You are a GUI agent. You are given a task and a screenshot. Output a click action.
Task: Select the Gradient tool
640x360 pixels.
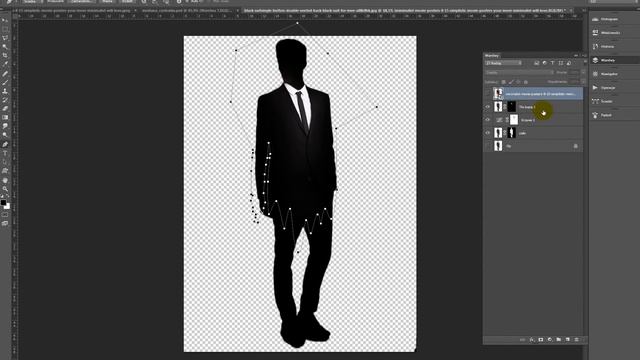pos(5,117)
